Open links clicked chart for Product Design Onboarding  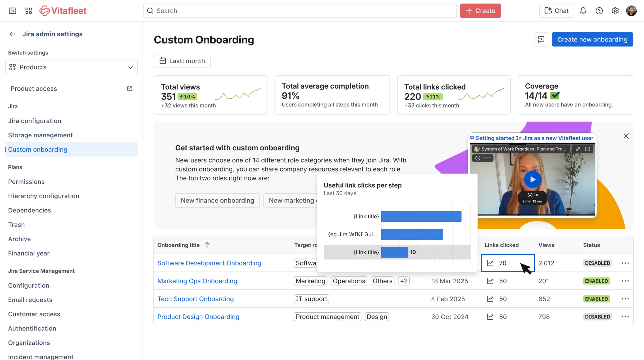click(x=490, y=317)
